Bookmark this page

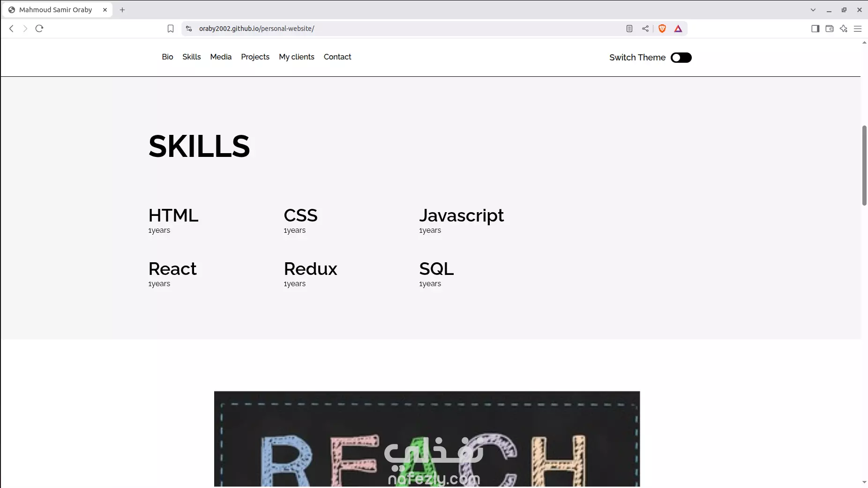(171, 29)
